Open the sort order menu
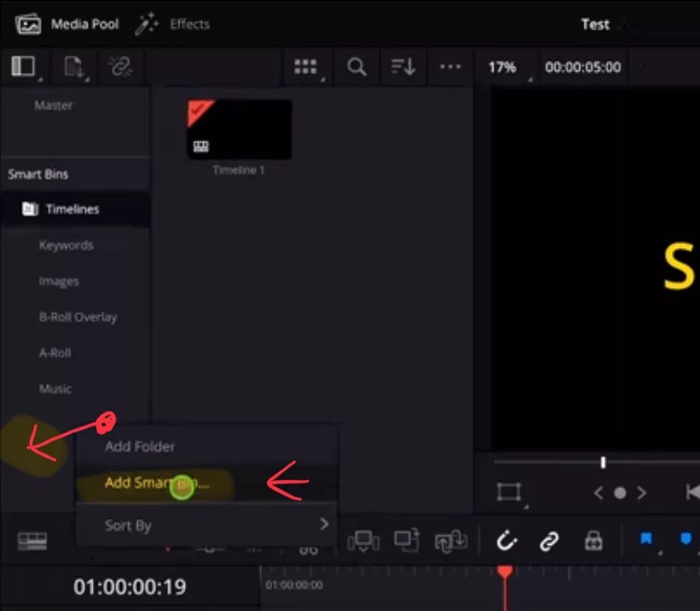Viewport: 700px width, 611px height. click(403, 67)
